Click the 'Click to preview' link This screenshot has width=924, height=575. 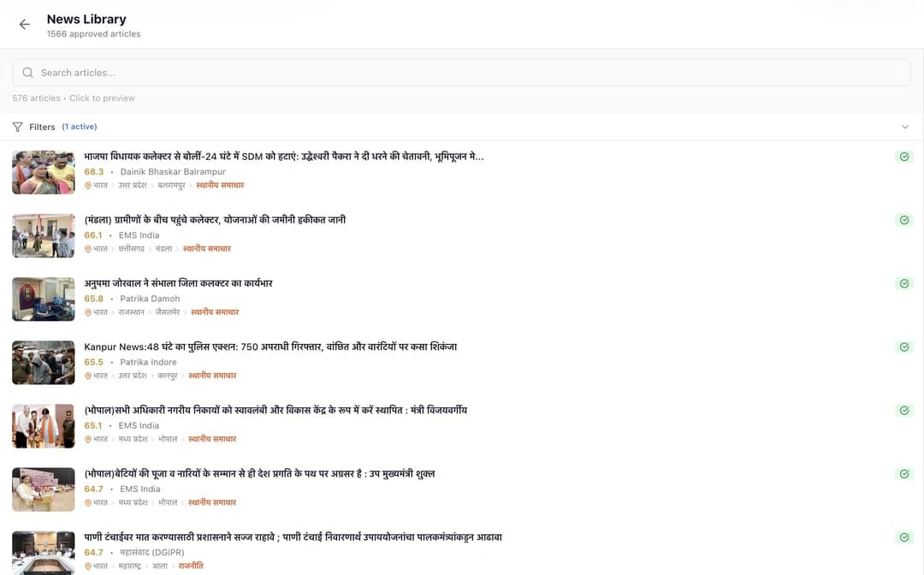pos(102,98)
